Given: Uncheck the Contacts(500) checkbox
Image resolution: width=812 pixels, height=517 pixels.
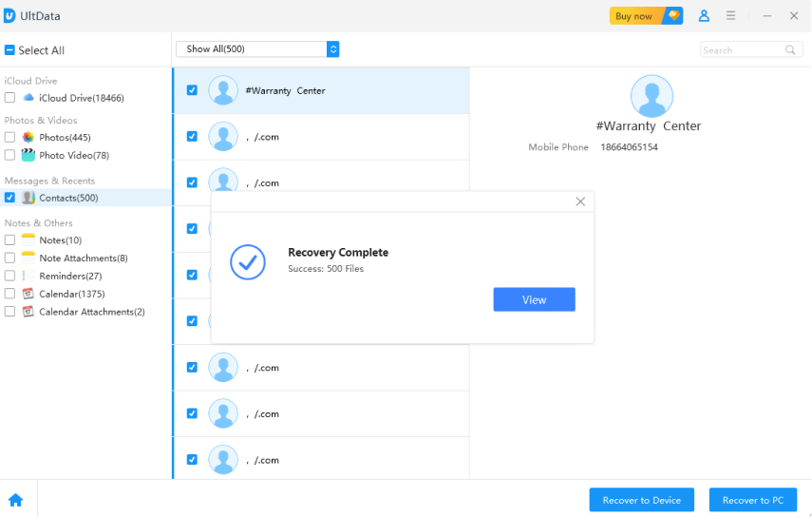Looking at the screenshot, I should (9, 198).
